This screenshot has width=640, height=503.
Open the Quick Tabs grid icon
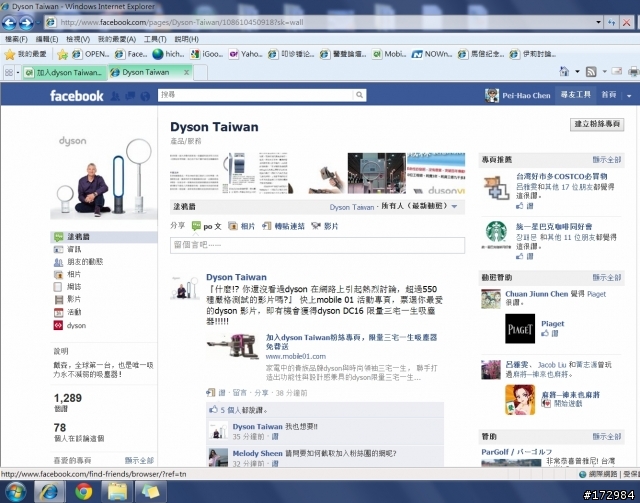[x=8, y=73]
